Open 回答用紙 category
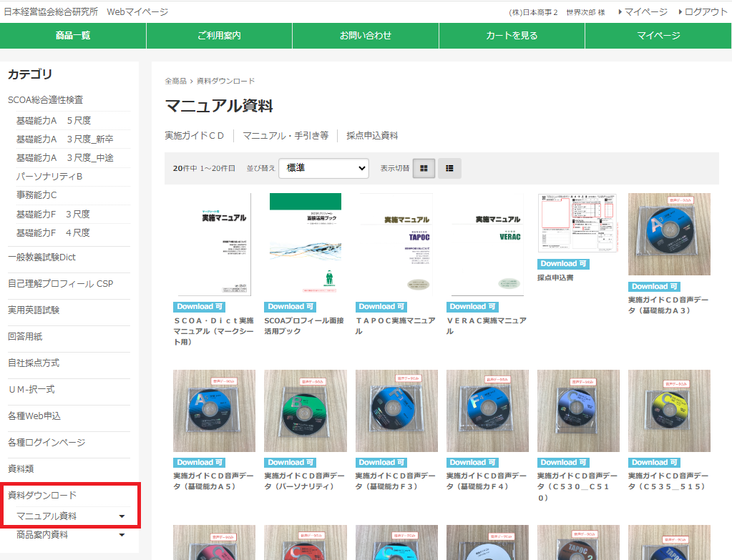Image resolution: width=732 pixels, height=560 pixels. tap(25, 336)
